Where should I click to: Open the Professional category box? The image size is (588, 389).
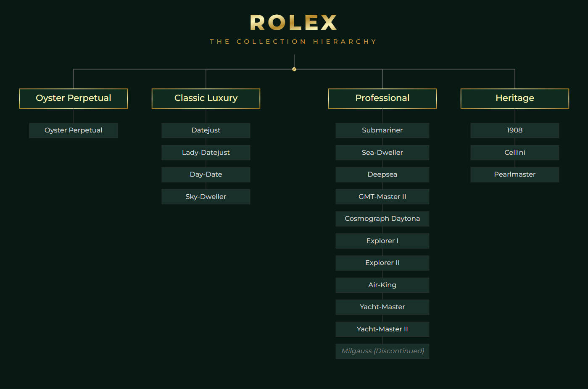pos(382,98)
